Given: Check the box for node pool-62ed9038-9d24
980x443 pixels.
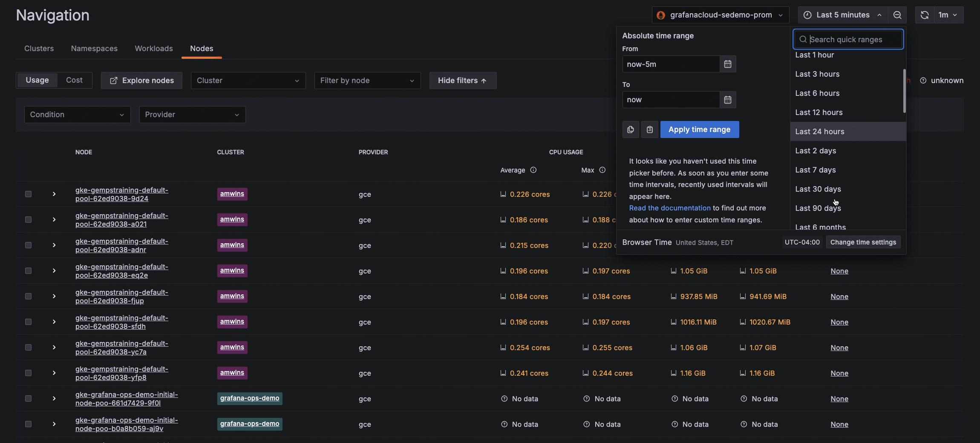Looking at the screenshot, I should [28, 194].
